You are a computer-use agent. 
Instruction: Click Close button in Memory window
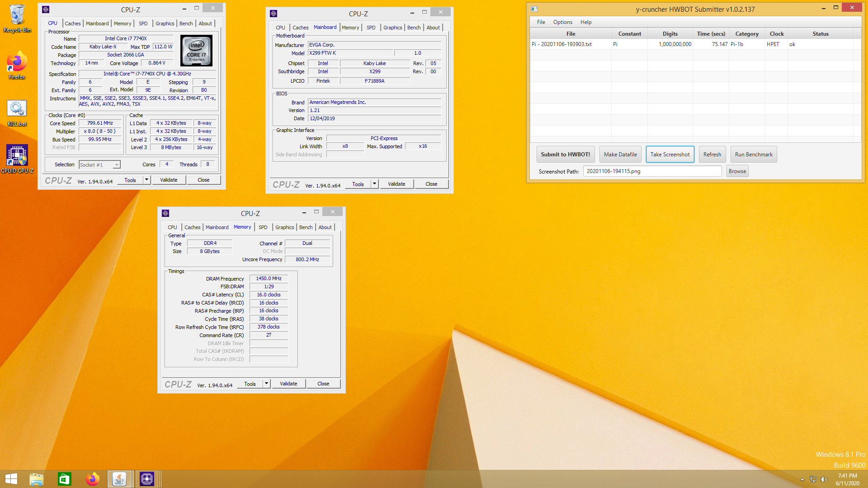click(323, 384)
